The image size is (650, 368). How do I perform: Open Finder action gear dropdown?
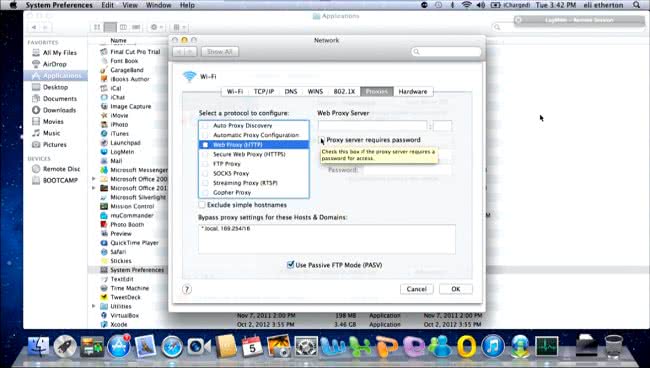pos(156,27)
